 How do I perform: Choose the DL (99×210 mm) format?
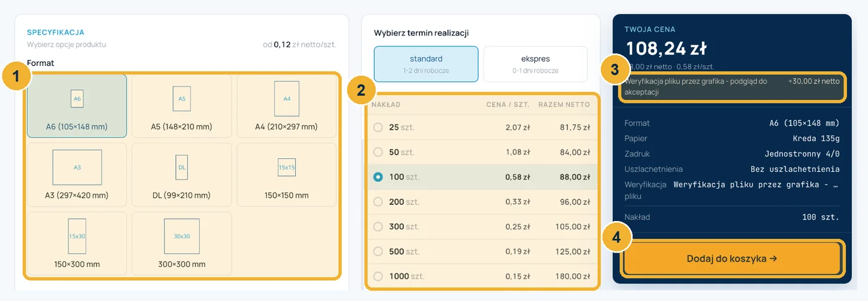[182, 174]
